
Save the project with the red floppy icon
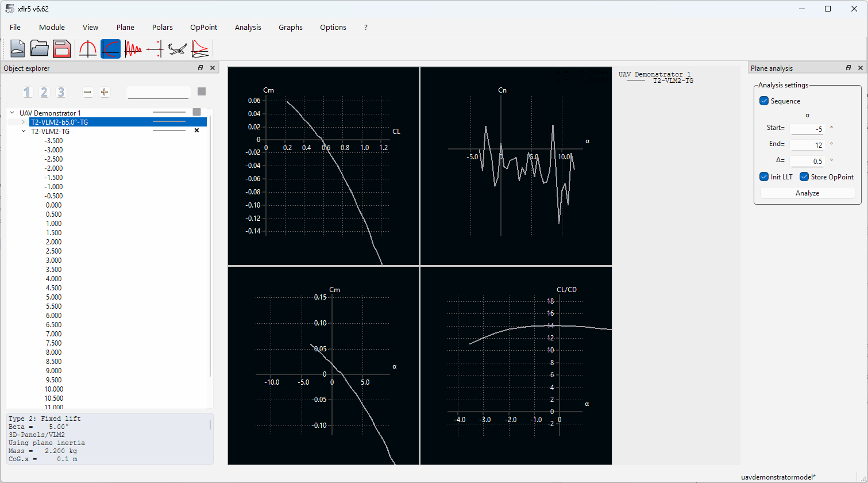coord(62,49)
